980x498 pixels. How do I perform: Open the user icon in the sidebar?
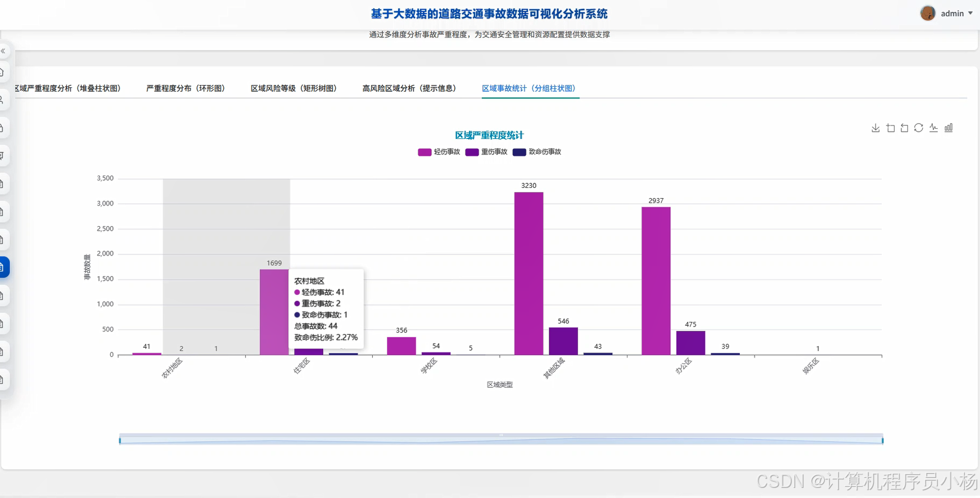point(2,100)
